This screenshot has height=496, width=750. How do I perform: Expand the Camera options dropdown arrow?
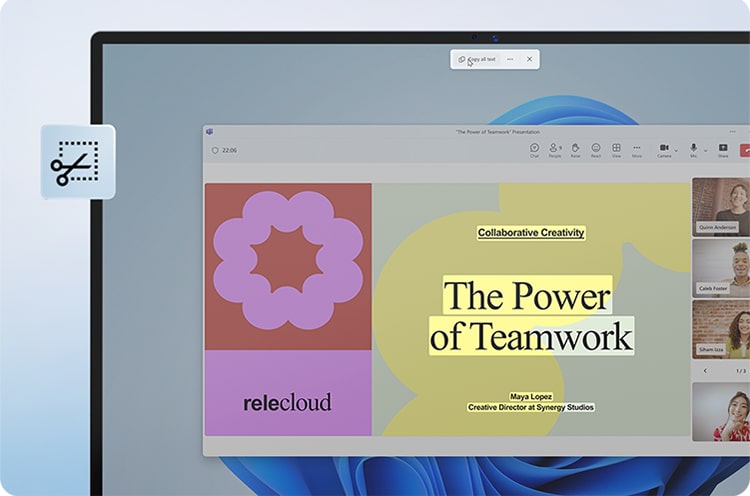tap(675, 149)
